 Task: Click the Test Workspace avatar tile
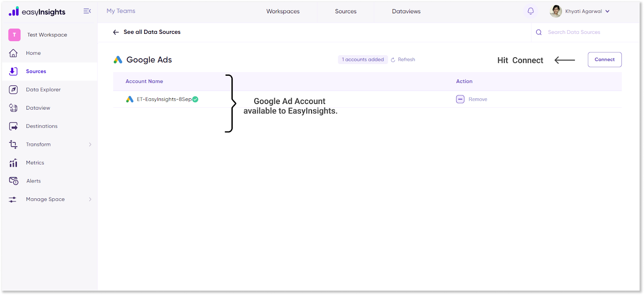pos(14,35)
